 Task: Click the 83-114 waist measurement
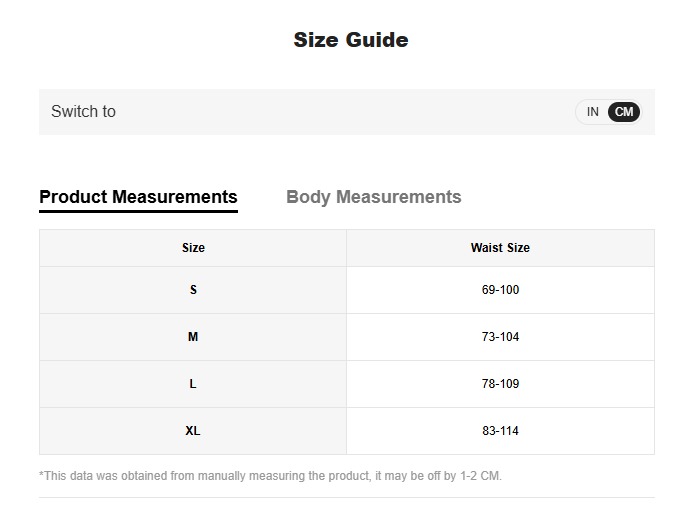(500, 431)
